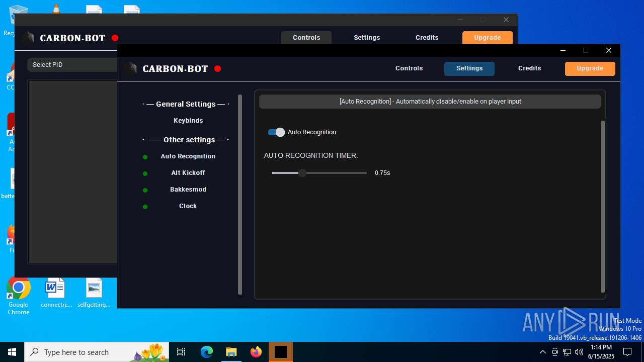Image resolution: width=644 pixels, height=362 pixels.
Task: Click the green dot beside Auto Recognition
Action: pyautogui.click(x=145, y=157)
